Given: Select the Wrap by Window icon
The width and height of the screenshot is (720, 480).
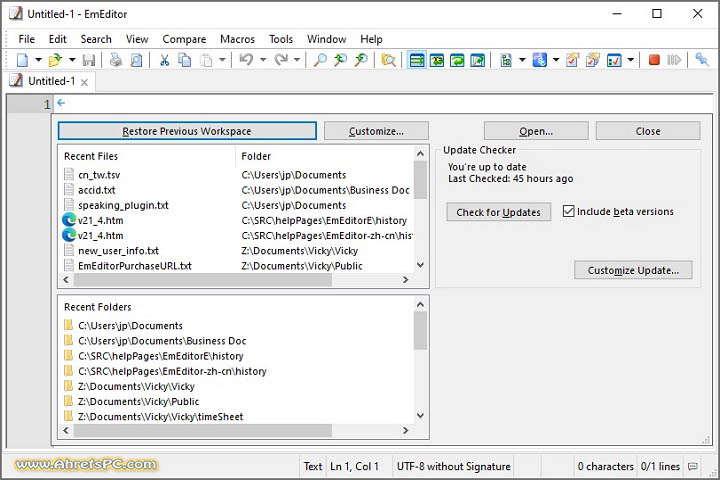Looking at the screenshot, I should (x=457, y=60).
